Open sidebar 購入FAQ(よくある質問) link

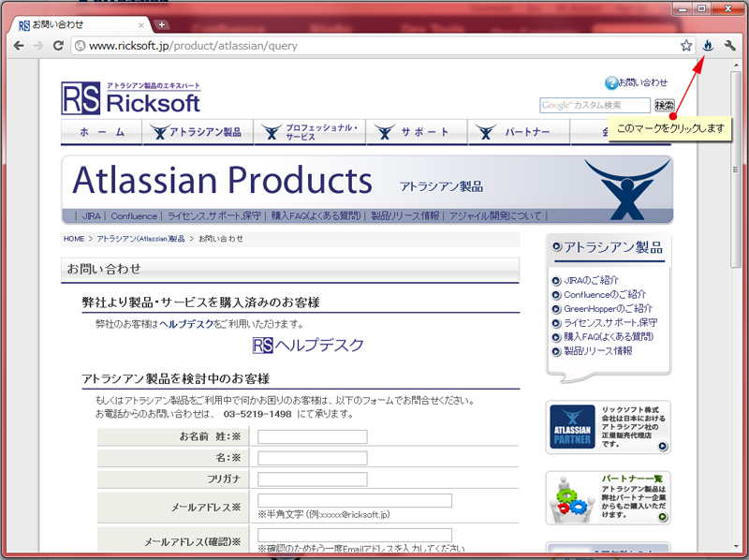coord(609,337)
